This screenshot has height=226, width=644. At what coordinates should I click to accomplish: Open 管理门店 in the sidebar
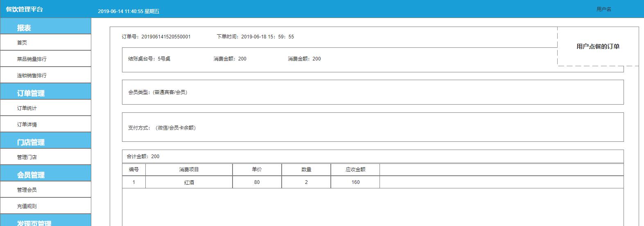pyautogui.click(x=27, y=157)
